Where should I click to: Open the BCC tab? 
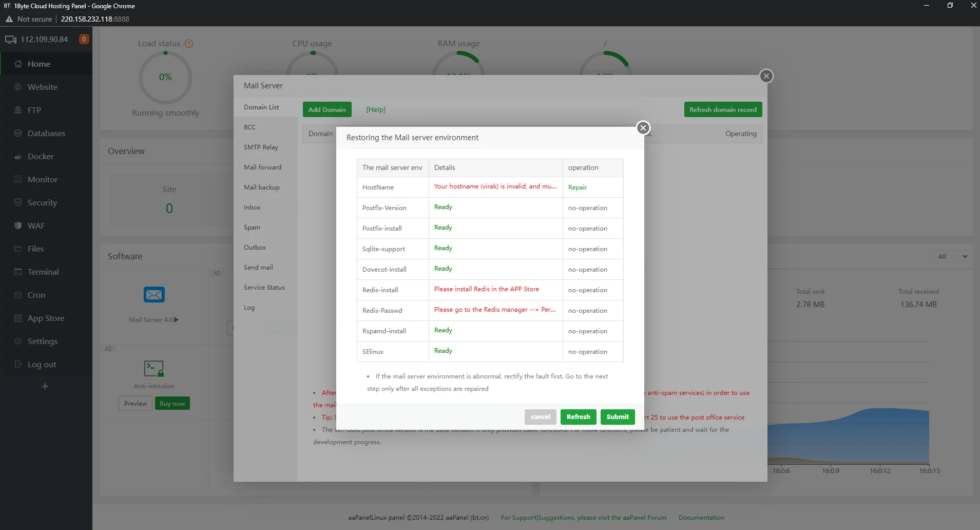265,127
